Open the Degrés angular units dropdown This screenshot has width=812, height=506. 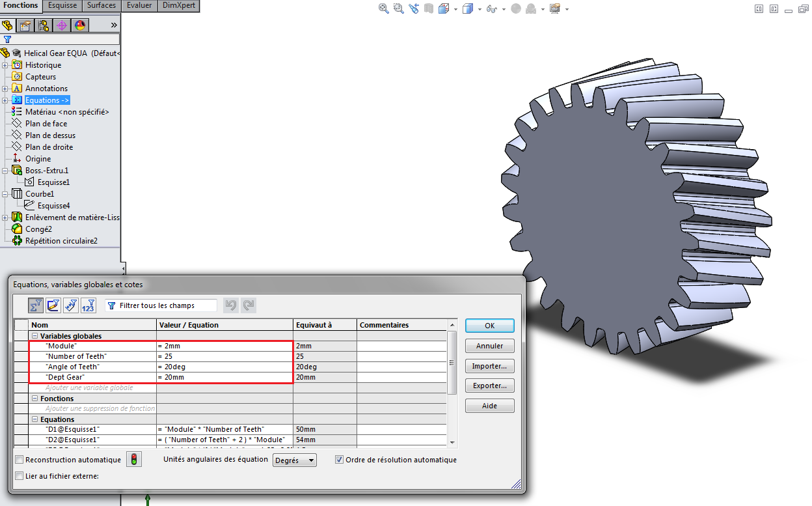[x=294, y=460]
